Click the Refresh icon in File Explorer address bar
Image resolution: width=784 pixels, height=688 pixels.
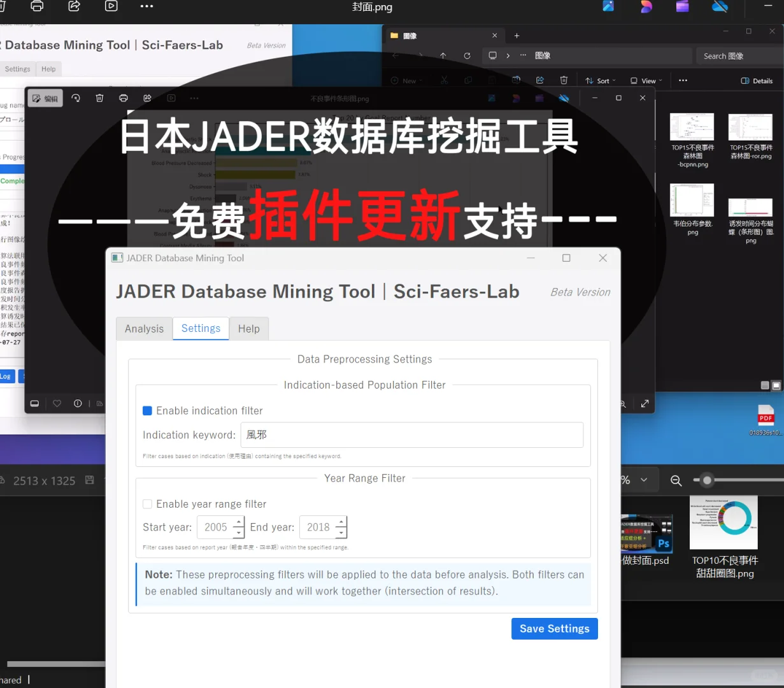[467, 55]
